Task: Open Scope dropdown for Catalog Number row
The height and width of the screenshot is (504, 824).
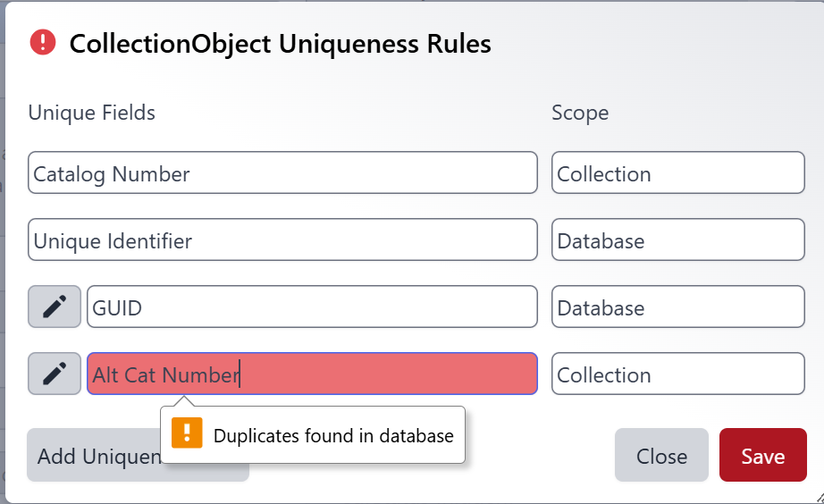Action: pos(677,173)
